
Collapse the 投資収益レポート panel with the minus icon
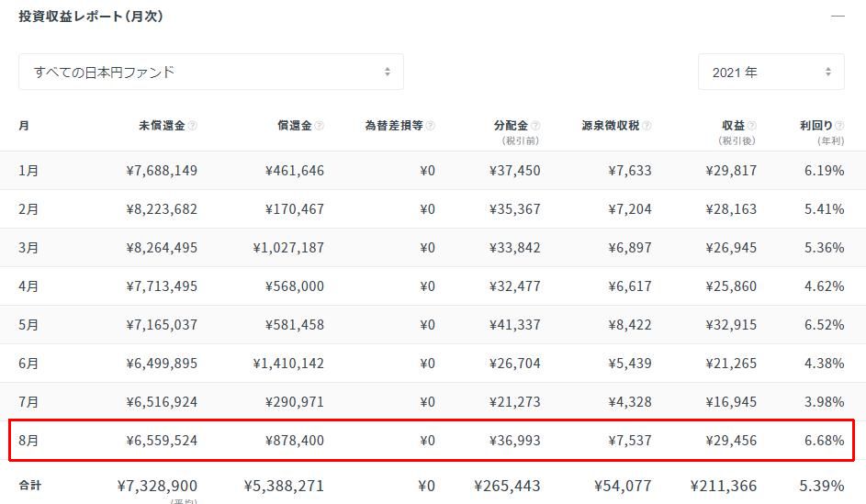click(x=838, y=16)
